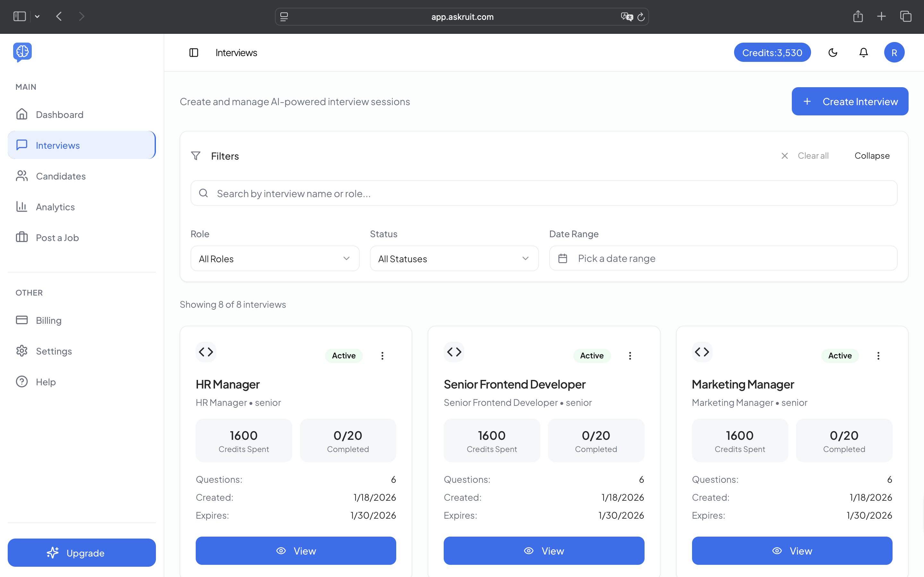924x577 pixels.
Task: Click the Create Interview button
Action: pos(850,102)
